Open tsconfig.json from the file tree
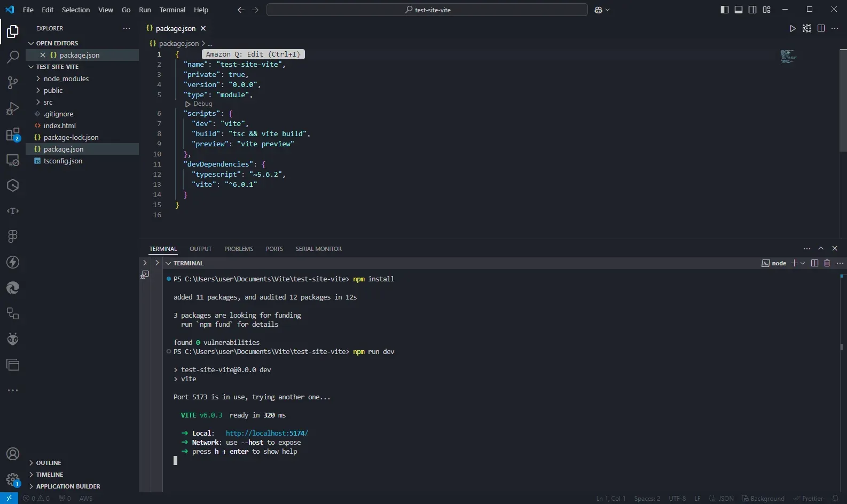 [x=63, y=161]
